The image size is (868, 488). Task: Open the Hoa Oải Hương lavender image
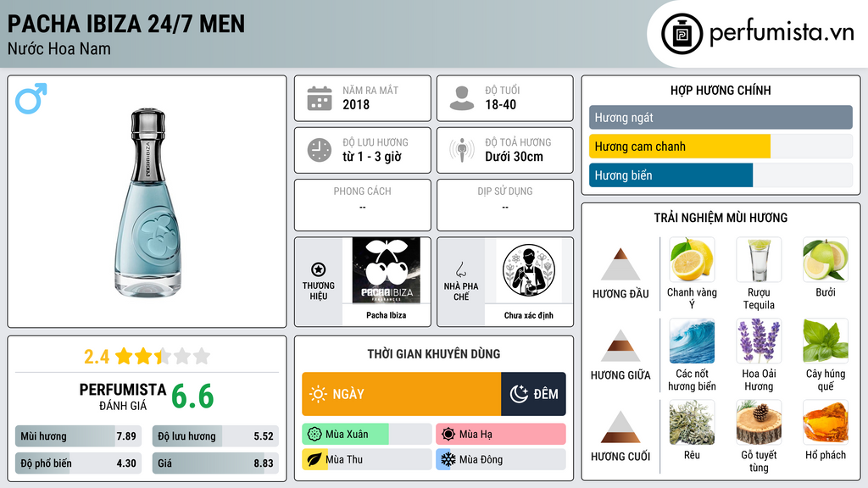pyautogui.click(x=759, y=341)
